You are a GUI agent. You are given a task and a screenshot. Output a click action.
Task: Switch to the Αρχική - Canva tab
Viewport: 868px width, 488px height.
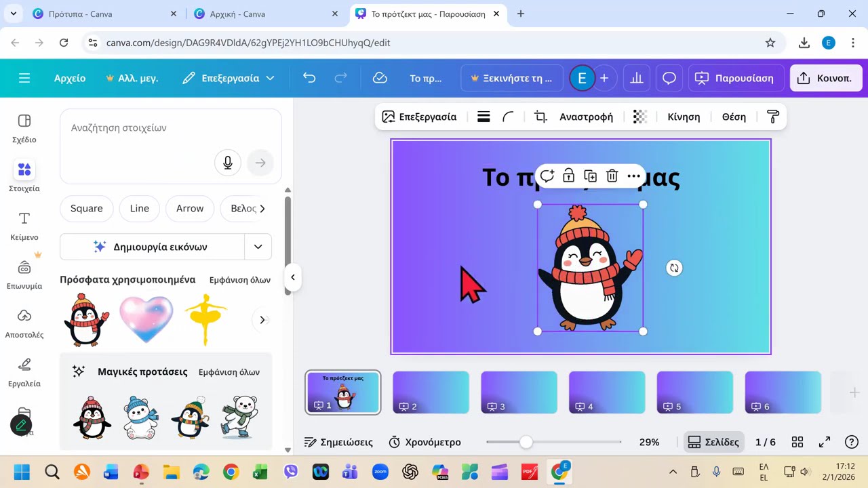pos(267,14)
